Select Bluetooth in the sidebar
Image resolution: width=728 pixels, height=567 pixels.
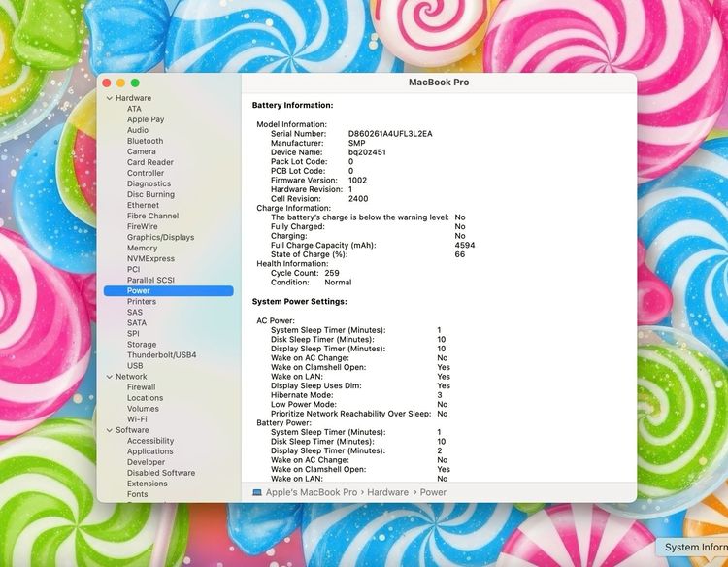pos(145,141)
